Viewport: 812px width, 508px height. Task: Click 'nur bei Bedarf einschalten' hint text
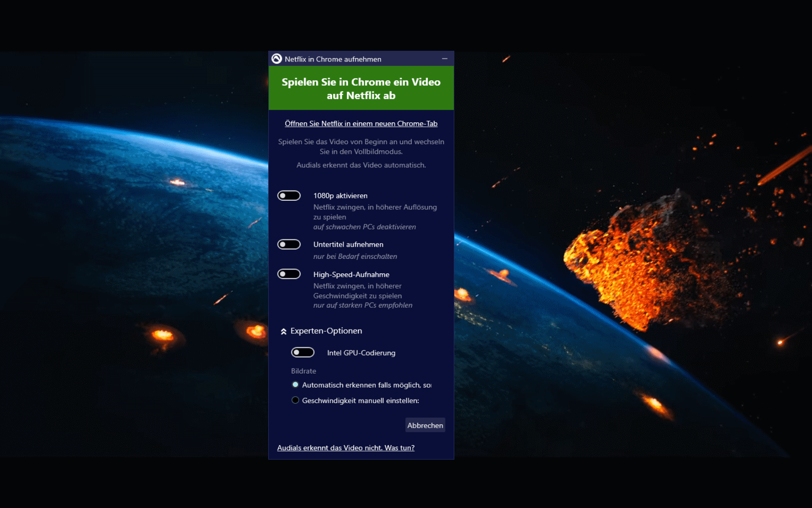pos(355,256)
